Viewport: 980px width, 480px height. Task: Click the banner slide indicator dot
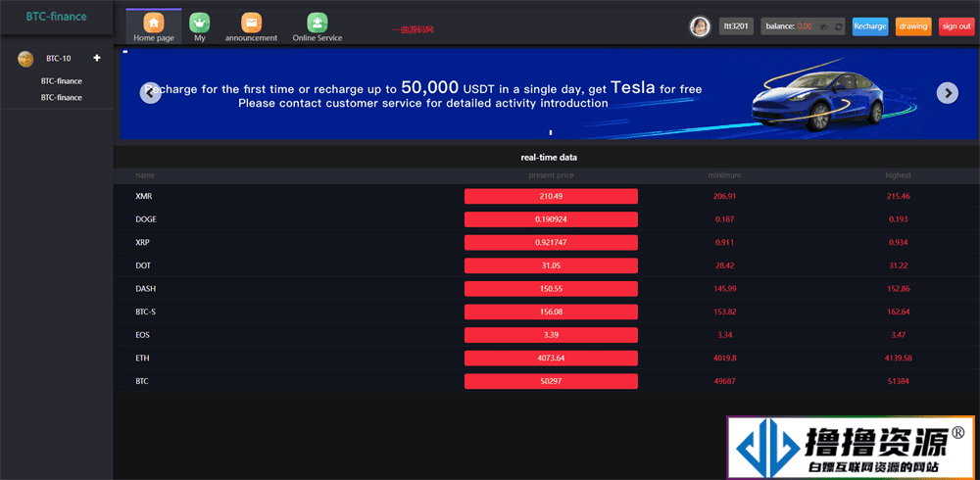tap(551, 132)
